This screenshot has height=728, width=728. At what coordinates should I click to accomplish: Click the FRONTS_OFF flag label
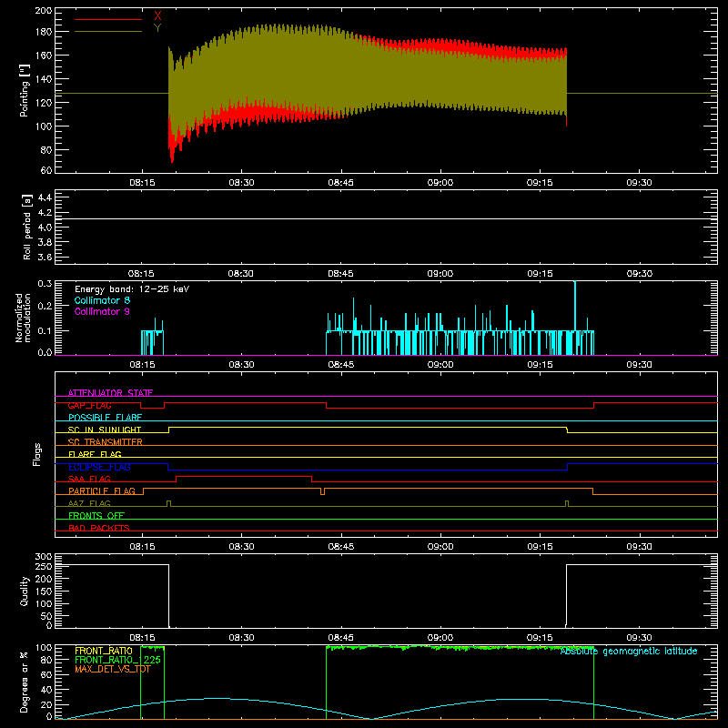tap(96, 515)
